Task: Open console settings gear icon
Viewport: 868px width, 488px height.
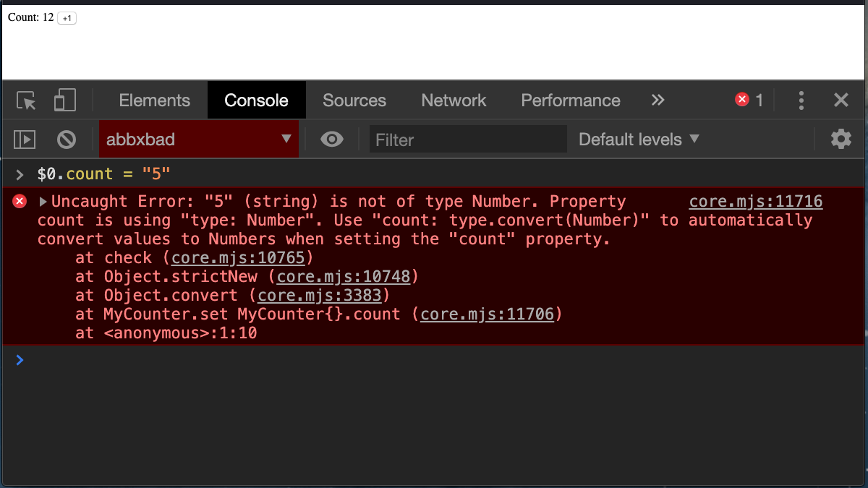Action: click(x=841, y=140)
